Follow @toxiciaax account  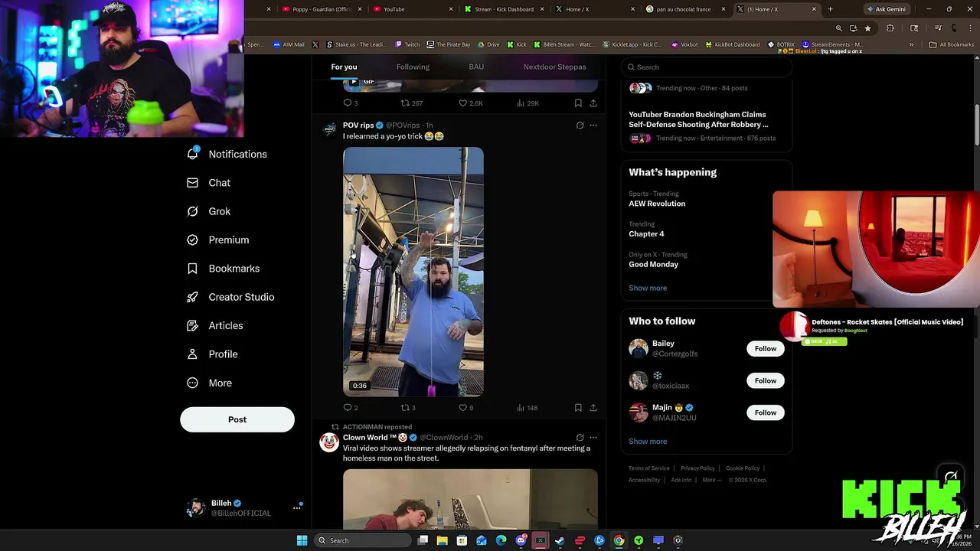click(x=766, y=380)
